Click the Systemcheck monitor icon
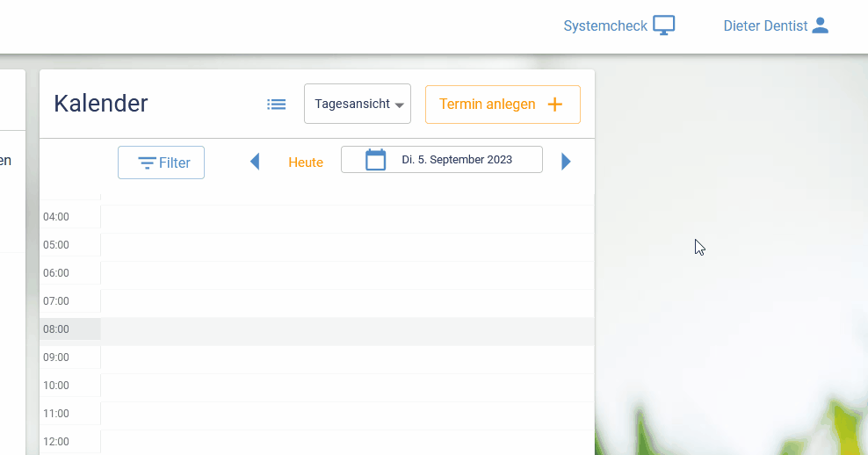Viewport: 868px width, 455px height. (664, 25)
